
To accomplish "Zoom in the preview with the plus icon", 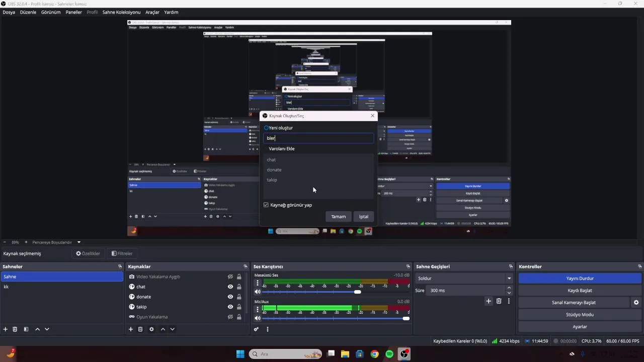I will tap(26, 242).
